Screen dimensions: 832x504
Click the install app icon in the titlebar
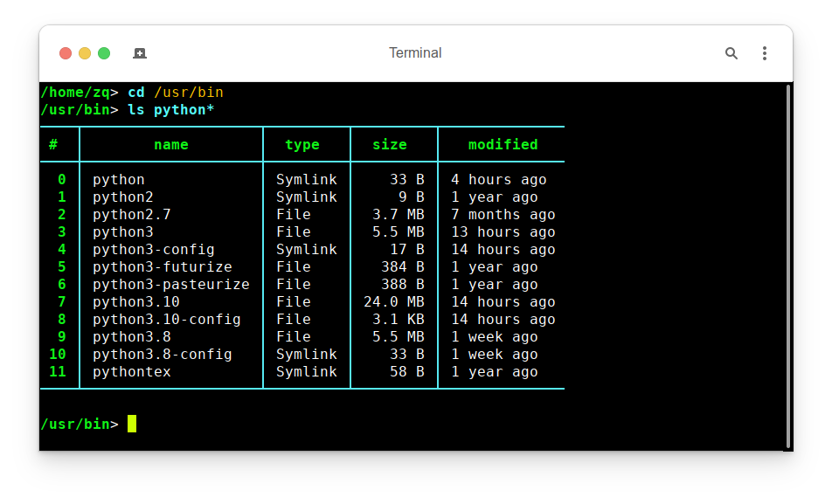pyautogui.click(x=140, y=53)
